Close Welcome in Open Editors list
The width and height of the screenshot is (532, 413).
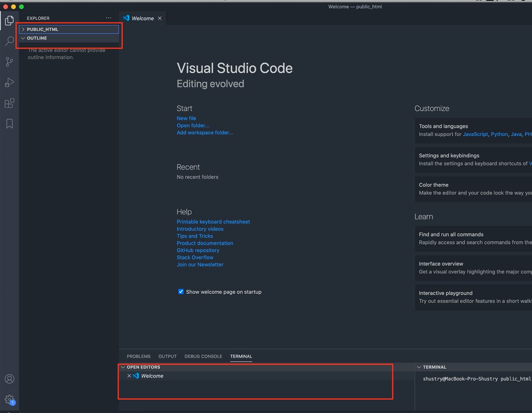coord(129,376)
